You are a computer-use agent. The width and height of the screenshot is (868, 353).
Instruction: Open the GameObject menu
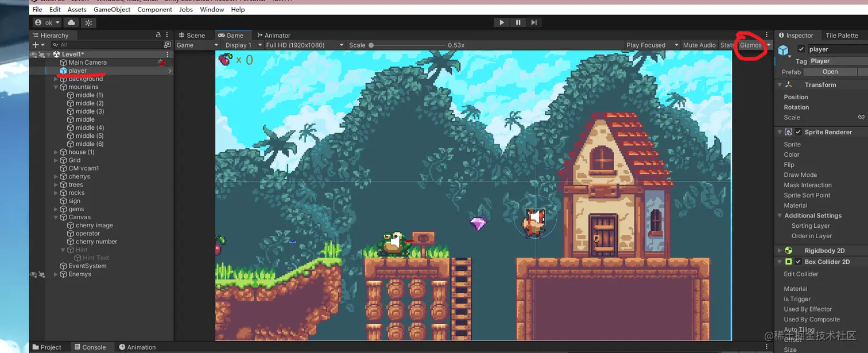112,10
